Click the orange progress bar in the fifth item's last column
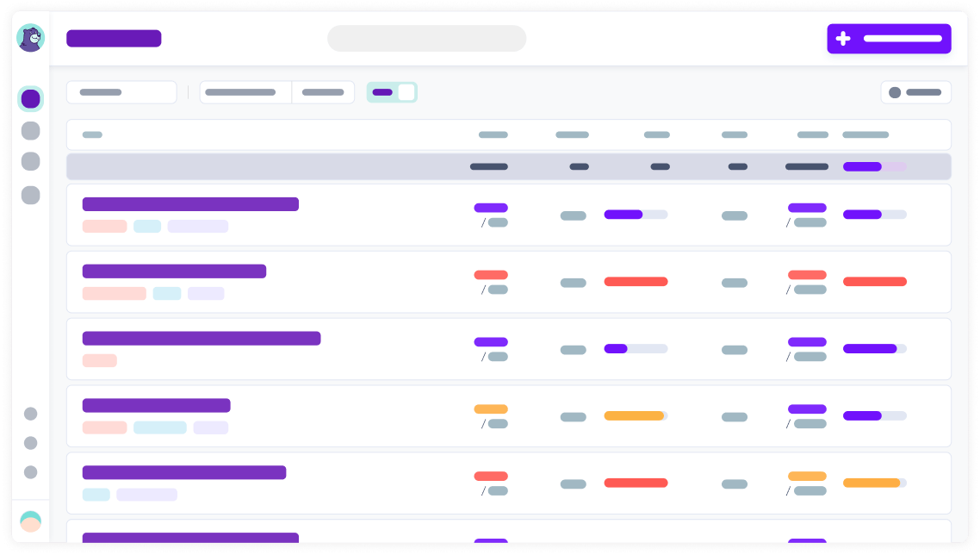The width and height of the screenshot is (980, 555). click(874, 483)
